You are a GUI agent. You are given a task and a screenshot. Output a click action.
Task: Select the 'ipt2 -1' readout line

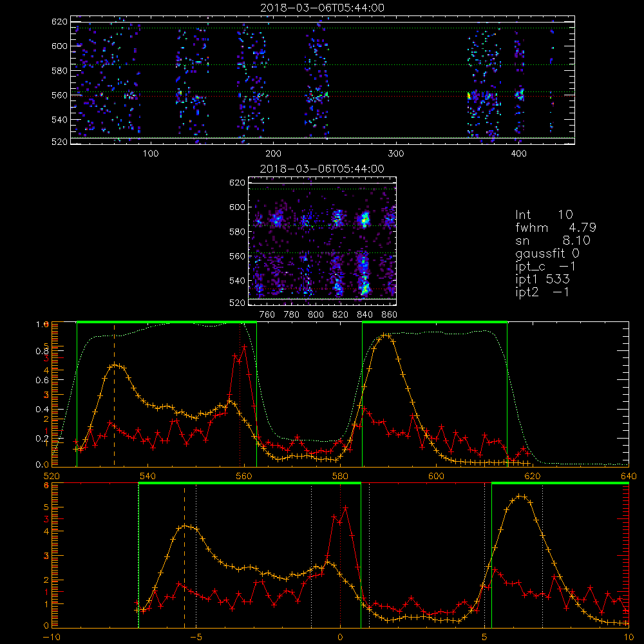[542, 292]
